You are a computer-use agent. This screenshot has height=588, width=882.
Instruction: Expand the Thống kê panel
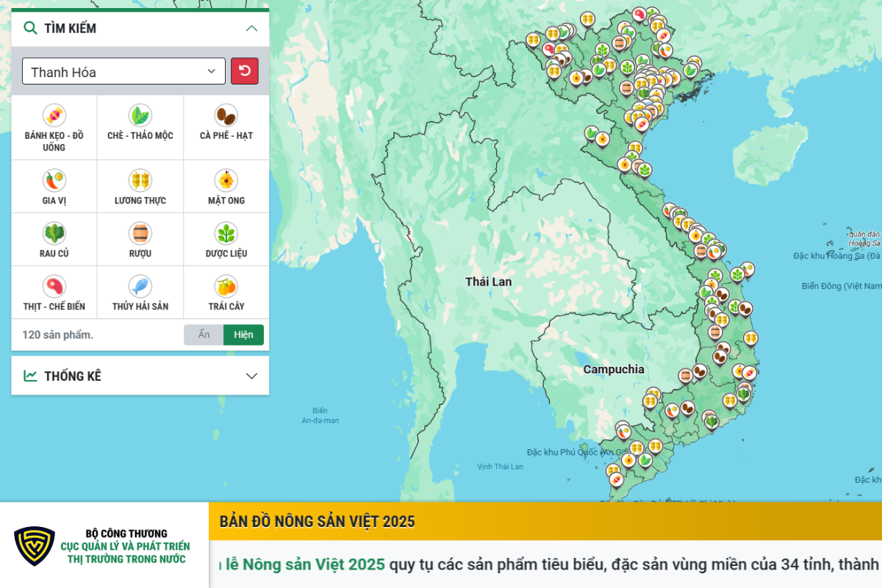[251, 376]
